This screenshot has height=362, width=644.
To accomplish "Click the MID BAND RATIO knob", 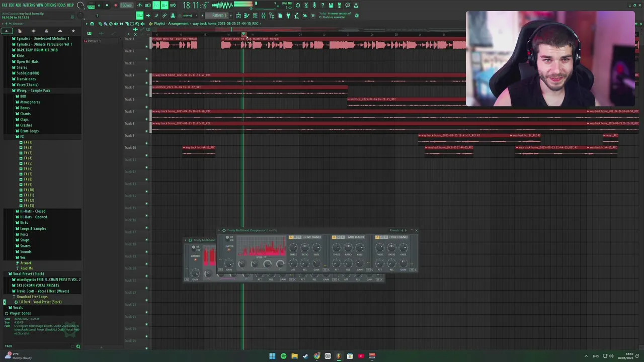I will pos(348,247).
